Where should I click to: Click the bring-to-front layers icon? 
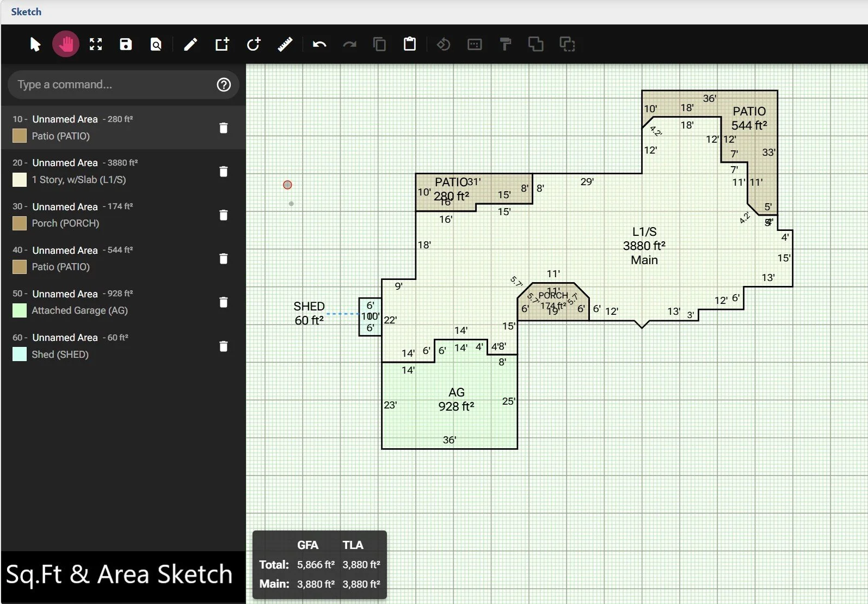(x=535, y=44)
